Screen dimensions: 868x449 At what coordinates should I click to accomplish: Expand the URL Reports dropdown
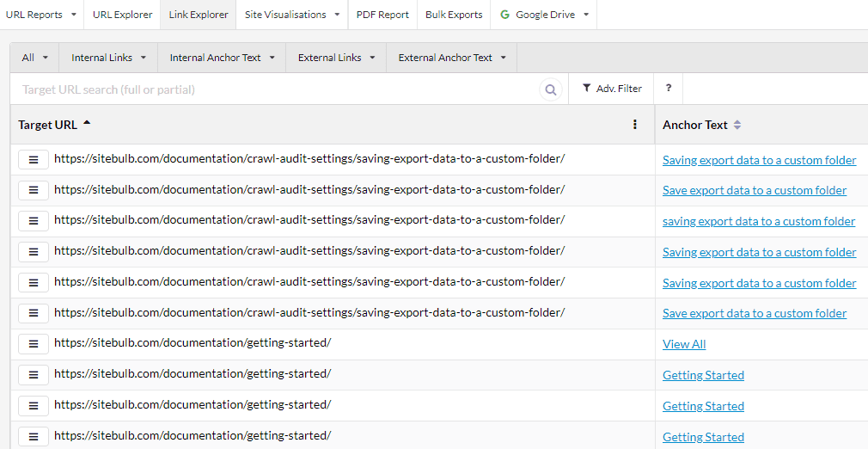[41, 15]
